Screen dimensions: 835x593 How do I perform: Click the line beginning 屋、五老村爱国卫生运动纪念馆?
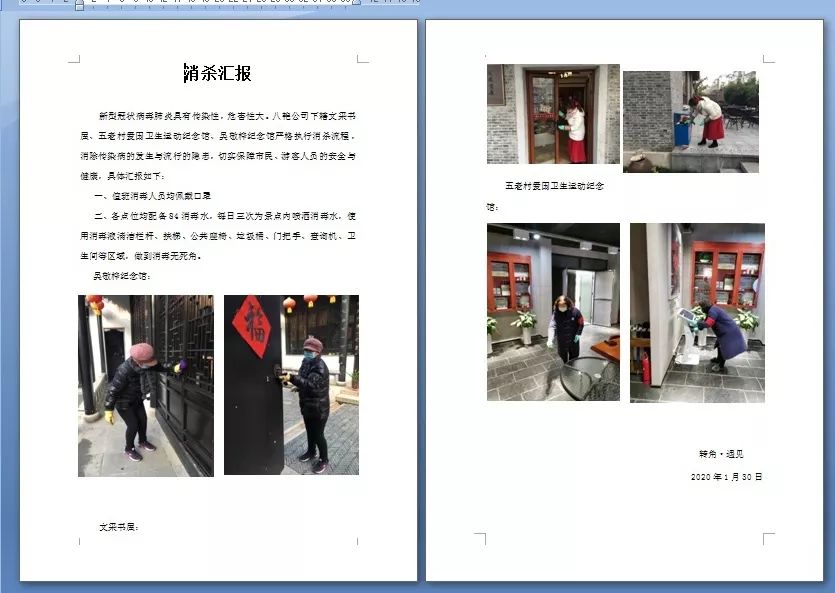[x=218, y=136]
